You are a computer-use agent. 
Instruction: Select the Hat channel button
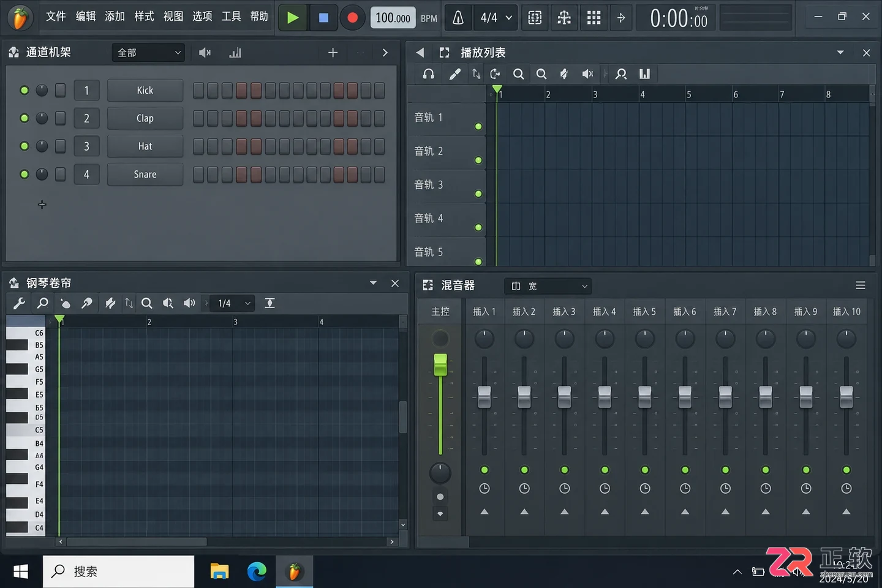pos(145,146)
